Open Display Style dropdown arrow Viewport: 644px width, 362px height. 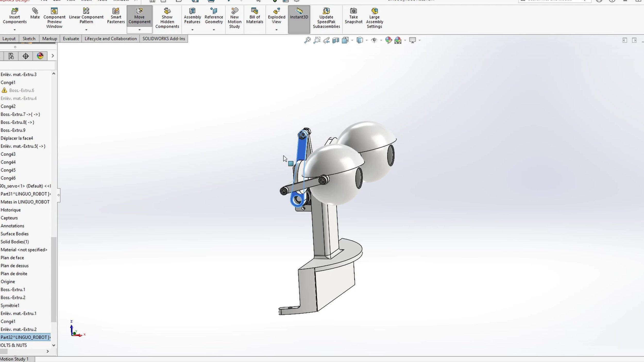point(367,40)
